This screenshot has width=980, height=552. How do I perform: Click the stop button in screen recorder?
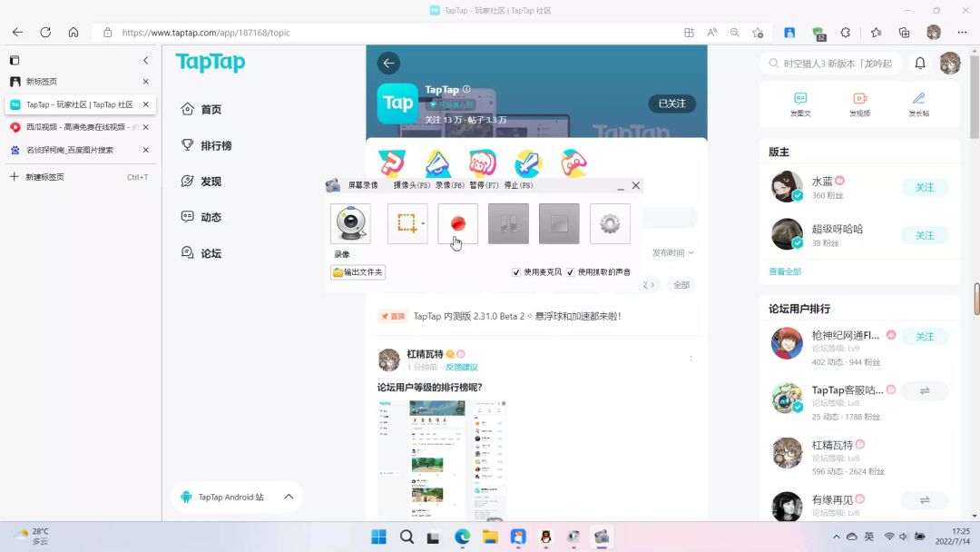click(x=559, y=223)
